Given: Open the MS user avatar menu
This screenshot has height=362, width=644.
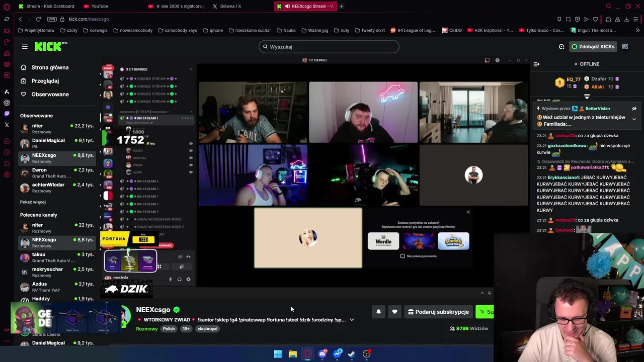Looking at the screenshot, I should [625, 47].
